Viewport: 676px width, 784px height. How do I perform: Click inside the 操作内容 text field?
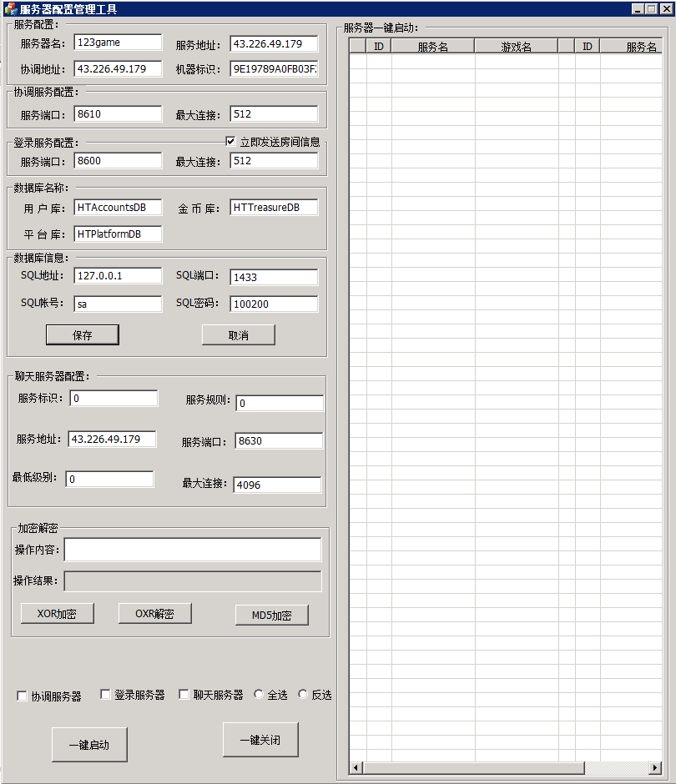(192, 549)
